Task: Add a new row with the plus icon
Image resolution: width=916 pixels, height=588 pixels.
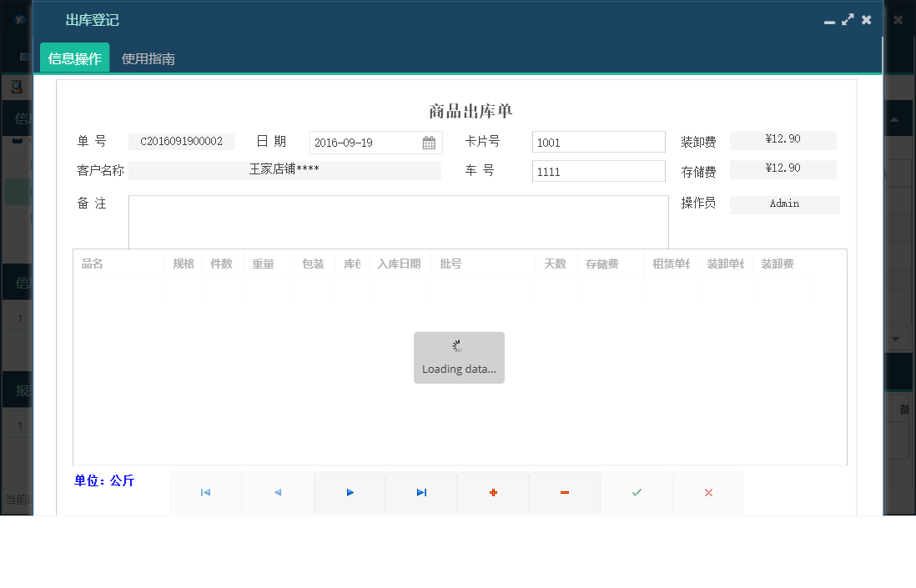Action: click(x=492, y=492)
